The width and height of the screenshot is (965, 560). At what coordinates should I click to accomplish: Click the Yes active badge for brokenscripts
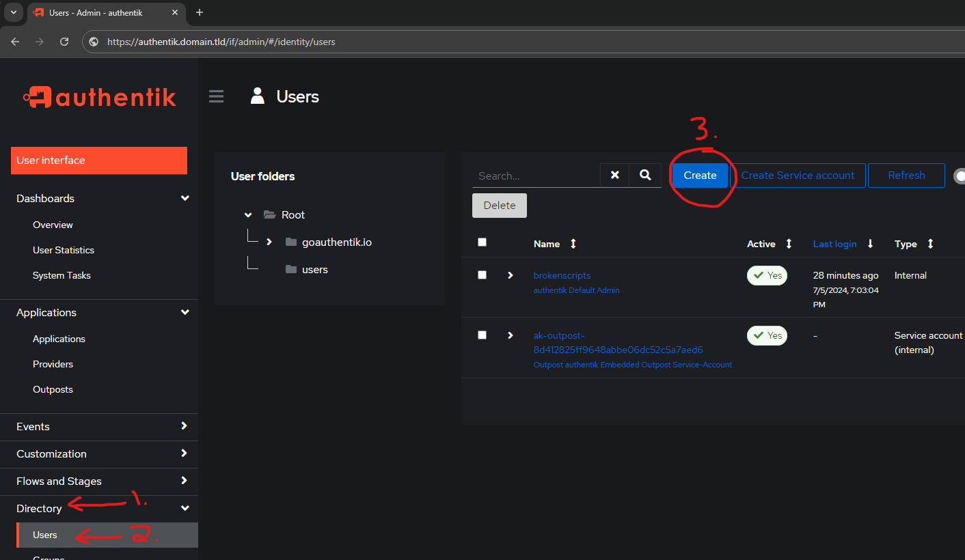(767, 275)
